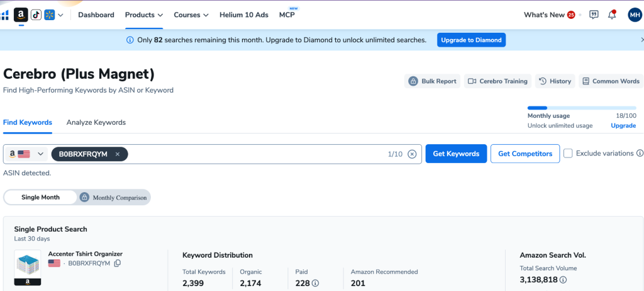Image resolution: width=644 pixels, height=291 pixels.
Task: Copy the B0BRXFRQYM ASIN
Action: tap(117, 263)
